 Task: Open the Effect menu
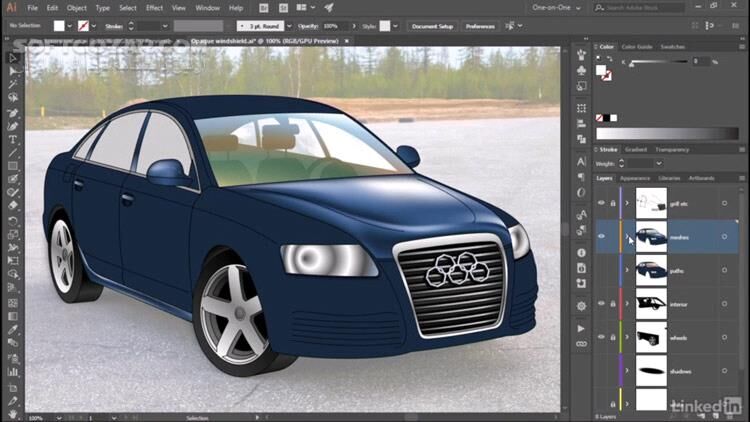coord(156,8)
